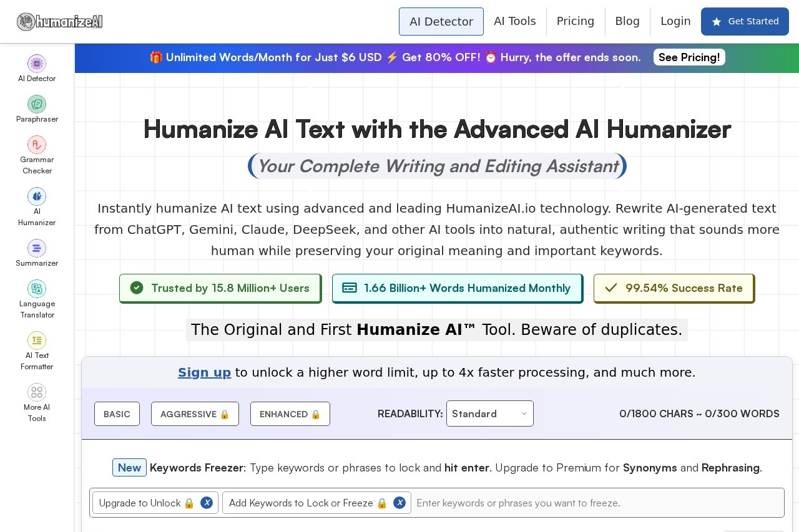The height and width of the screenshot is (532, 799).
Task: Open the Paraphraser sidebar tool
Action: pos(37,109)
